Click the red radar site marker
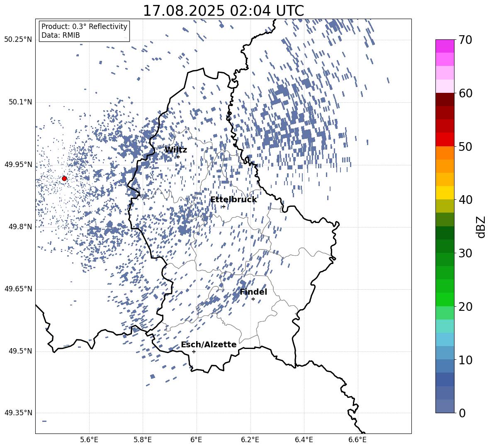Viewport: 491px width, 448px height. coord(64,178)
